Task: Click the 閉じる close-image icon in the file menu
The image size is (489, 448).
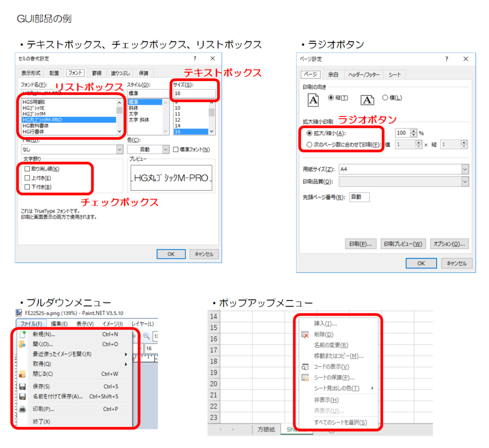Action: pos(23,375)
